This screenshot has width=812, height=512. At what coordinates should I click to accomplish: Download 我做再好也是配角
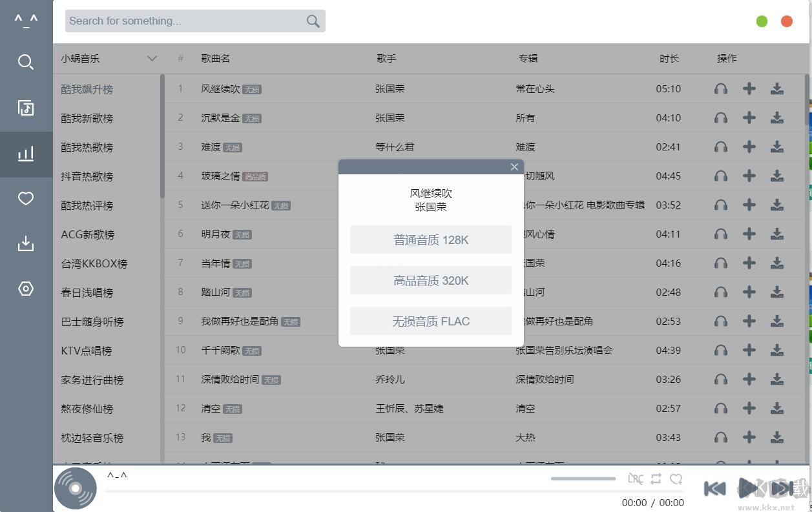[777, 322]
